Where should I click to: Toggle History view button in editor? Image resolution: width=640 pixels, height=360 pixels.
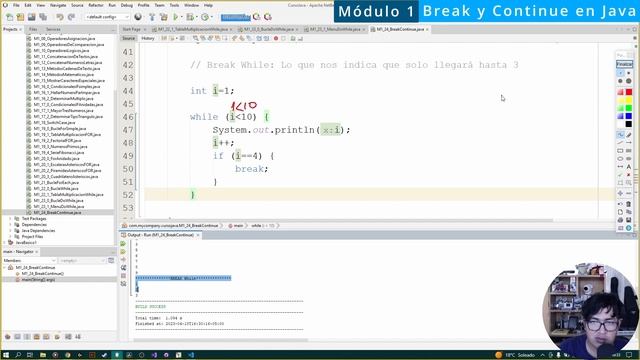(x=148, y=38)
